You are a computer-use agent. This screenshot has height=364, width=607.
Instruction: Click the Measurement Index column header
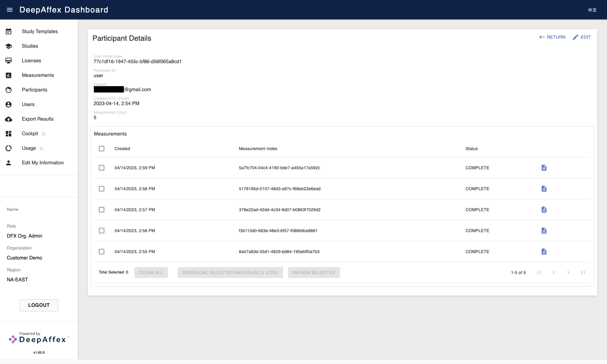click(258, 149)
